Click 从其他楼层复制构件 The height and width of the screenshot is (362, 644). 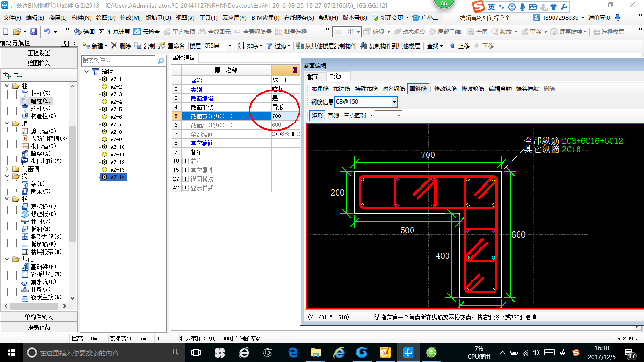coord(326,46)
